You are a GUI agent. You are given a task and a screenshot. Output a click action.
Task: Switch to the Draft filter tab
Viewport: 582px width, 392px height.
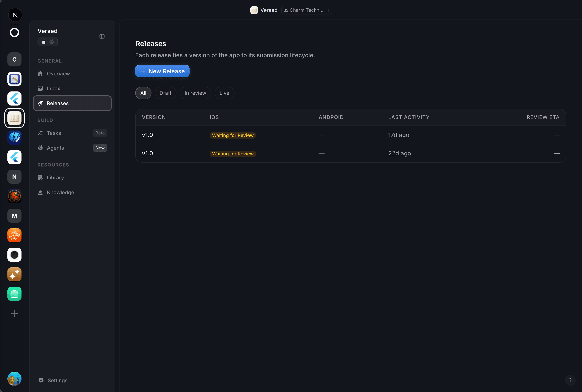tap(165, 93)
